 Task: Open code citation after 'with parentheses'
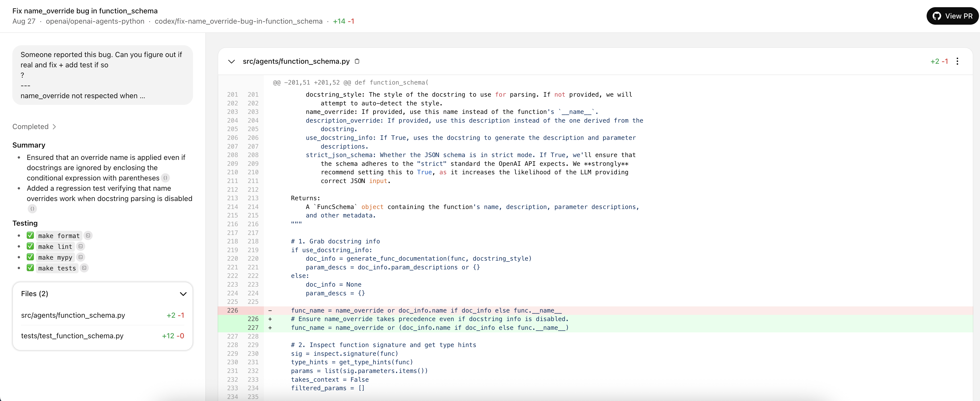point(165,178)
